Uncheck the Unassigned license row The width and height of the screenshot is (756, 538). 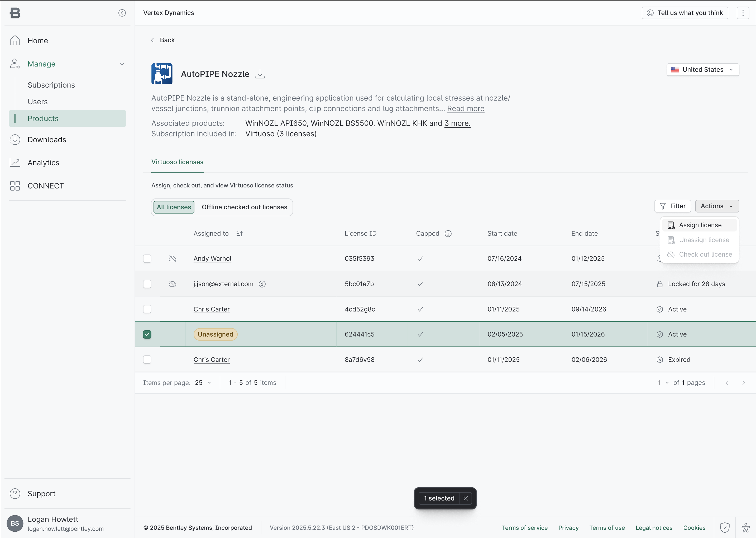pyautogui.click(x=147, y=334)
